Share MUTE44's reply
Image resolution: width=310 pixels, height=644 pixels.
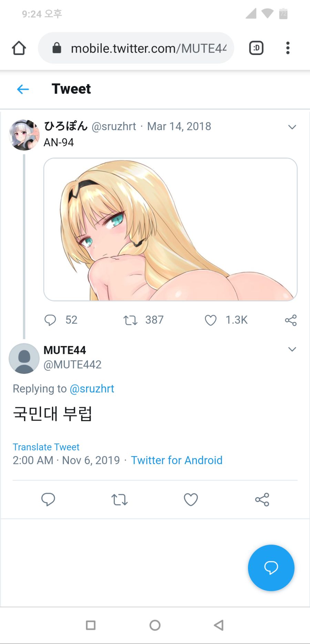coord(262,499)
